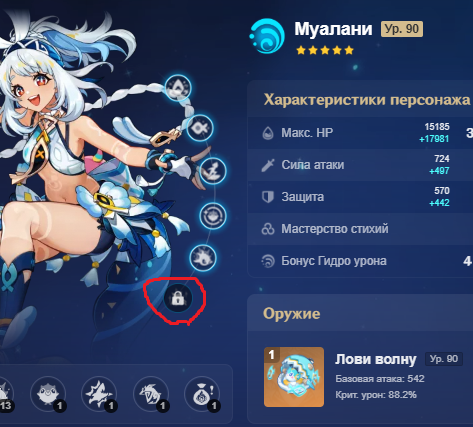
Task: Click the Мастерство стихий stat row
Action: coord(360,229)
